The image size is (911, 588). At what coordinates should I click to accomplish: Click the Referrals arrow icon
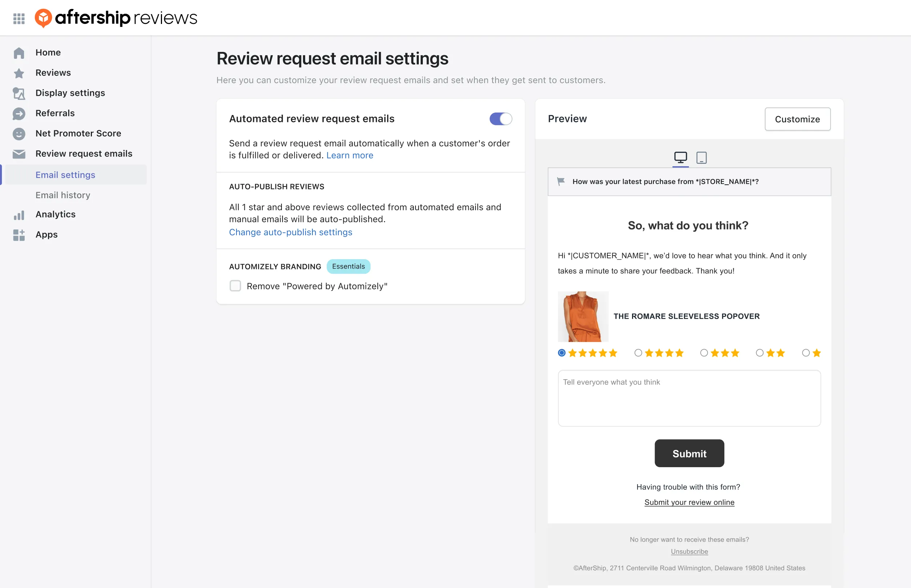[19, 113]
